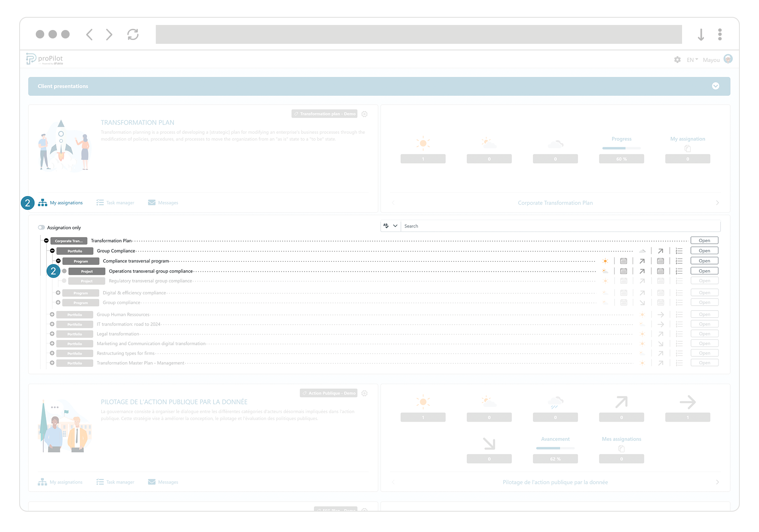Toggle the Assignation only switch
Screen dimensions: 759x532
click(41, 228)
